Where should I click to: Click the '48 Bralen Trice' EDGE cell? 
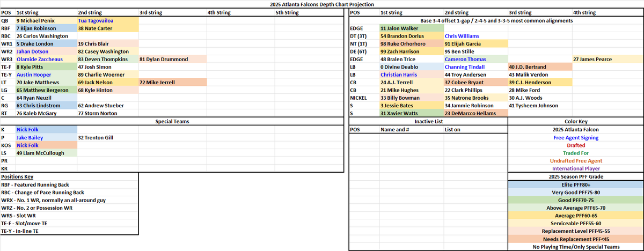(411, 59)
